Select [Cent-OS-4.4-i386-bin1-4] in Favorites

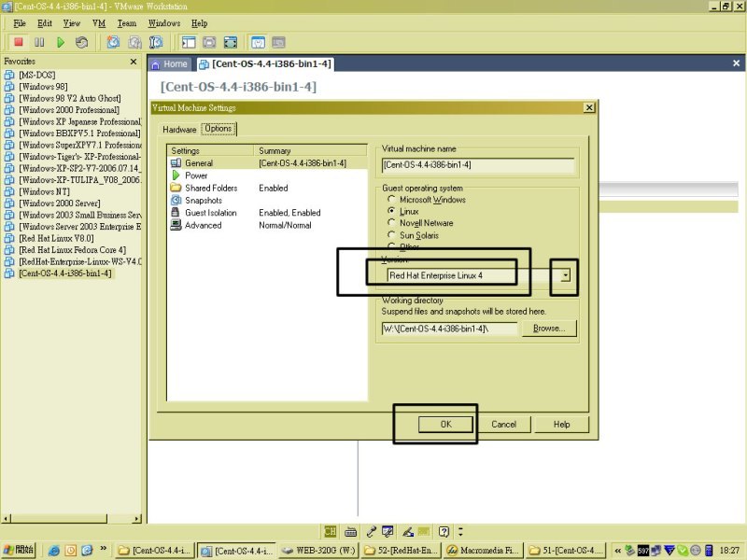(65, 273)
